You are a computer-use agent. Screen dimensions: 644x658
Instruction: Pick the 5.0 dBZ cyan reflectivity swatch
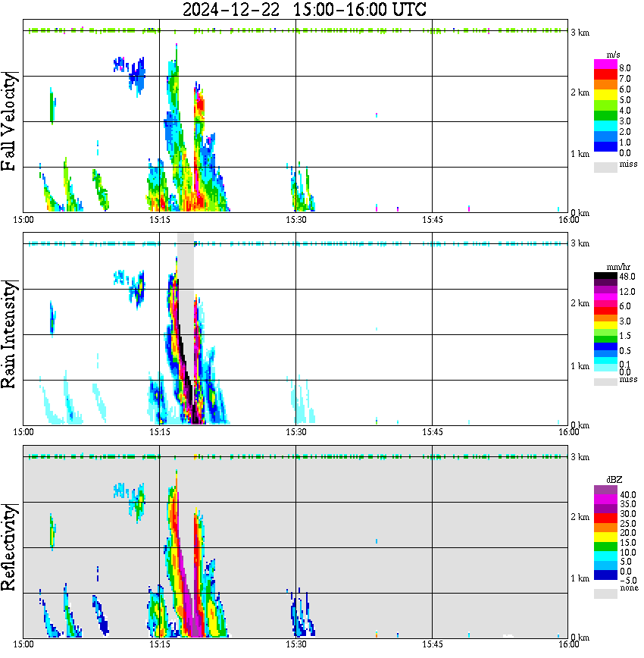pyautogui.click(x=605, y=556)
